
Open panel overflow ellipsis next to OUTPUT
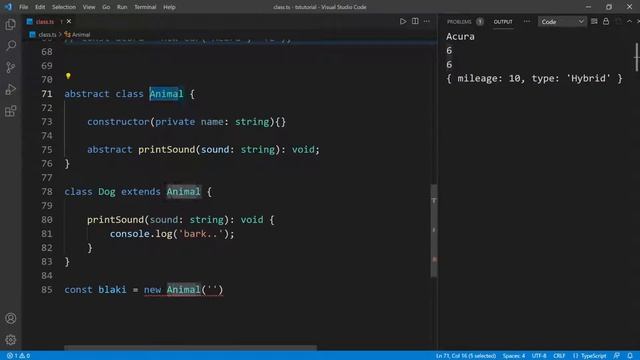[527, 21]
